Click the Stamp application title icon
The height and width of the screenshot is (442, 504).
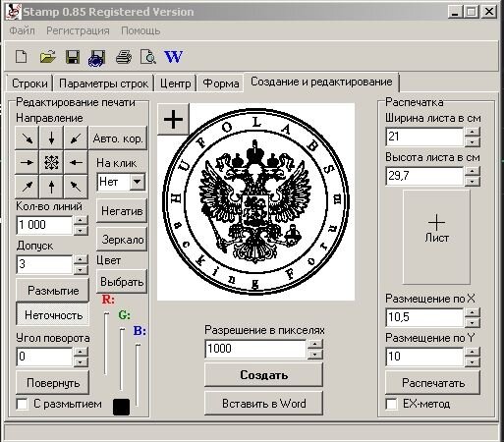click(x=13, y=12)
